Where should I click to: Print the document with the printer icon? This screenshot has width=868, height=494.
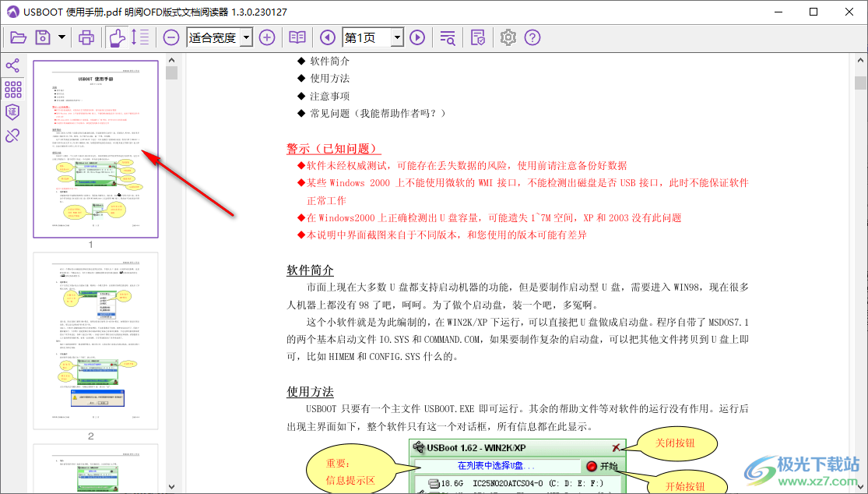(x=86, y=37)
